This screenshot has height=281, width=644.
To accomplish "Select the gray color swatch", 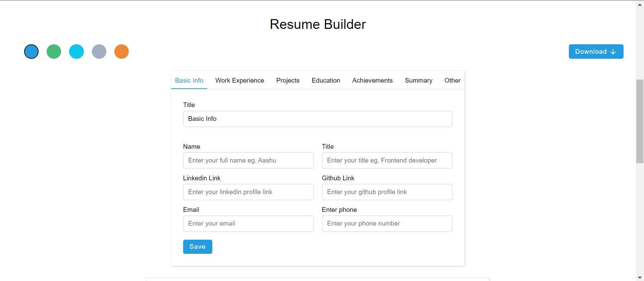I will point(99,52).
